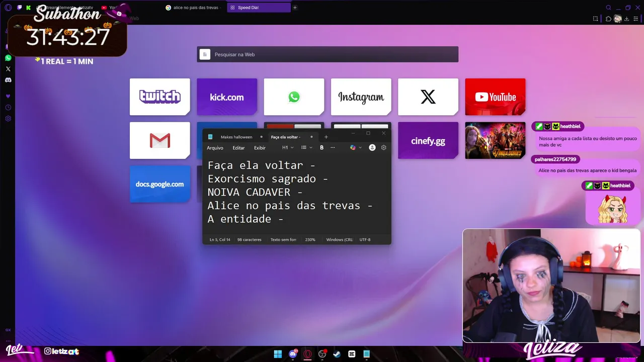Screen dimensions: 644x362
Task: Add a new Notepad tab
Action: pos(326,137)
